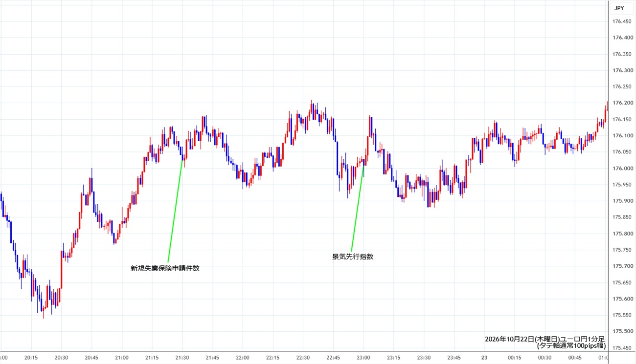
Task: Click the 20:15 time axis label
Action: click(31, 358)
